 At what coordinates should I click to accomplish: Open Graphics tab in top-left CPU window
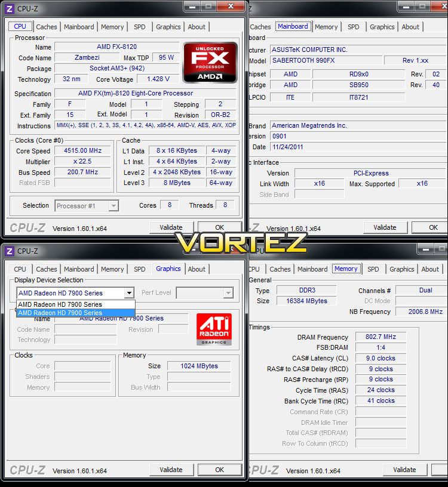[168, 27]
